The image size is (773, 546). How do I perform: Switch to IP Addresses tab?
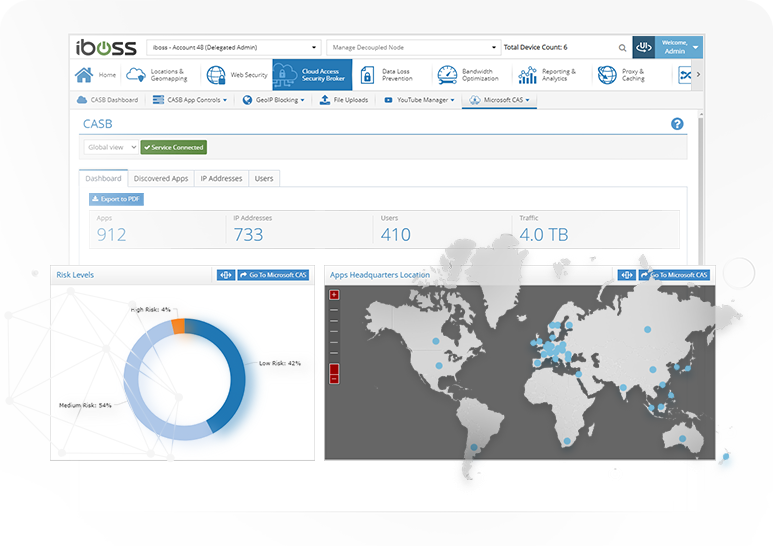[221, 178]
